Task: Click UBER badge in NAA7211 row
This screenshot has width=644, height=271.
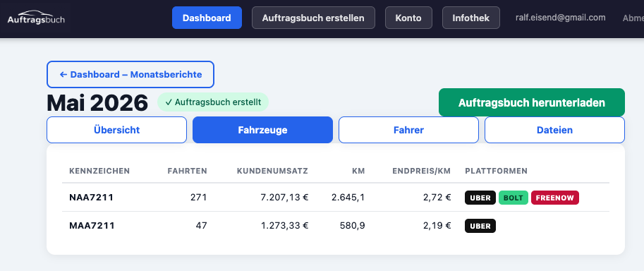Action: click(x=480, y=198)
